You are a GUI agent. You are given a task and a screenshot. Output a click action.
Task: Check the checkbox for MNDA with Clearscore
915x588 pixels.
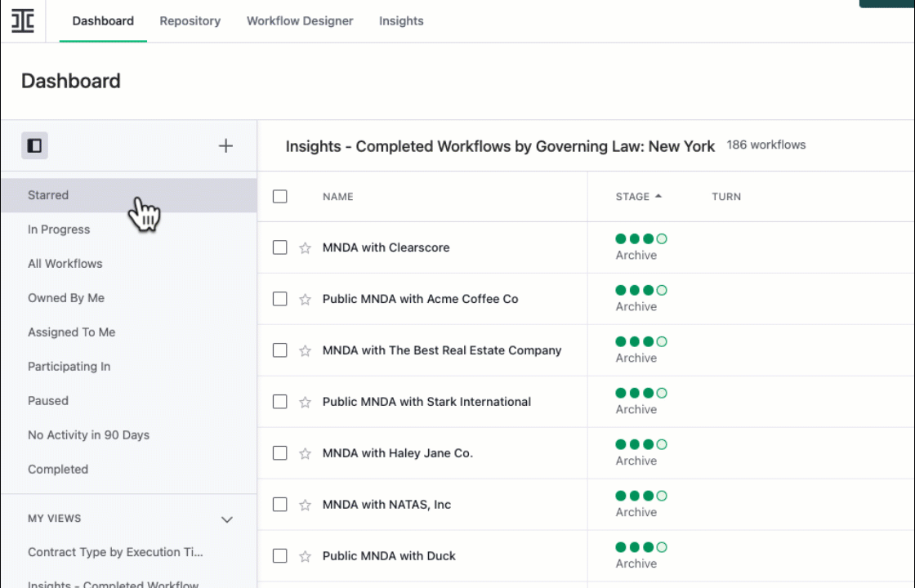(279, 247)
